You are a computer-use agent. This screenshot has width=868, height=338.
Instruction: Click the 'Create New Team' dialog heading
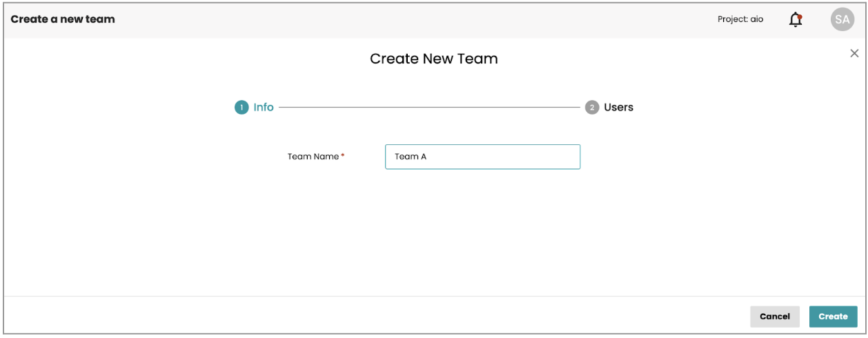pos(433,59)
